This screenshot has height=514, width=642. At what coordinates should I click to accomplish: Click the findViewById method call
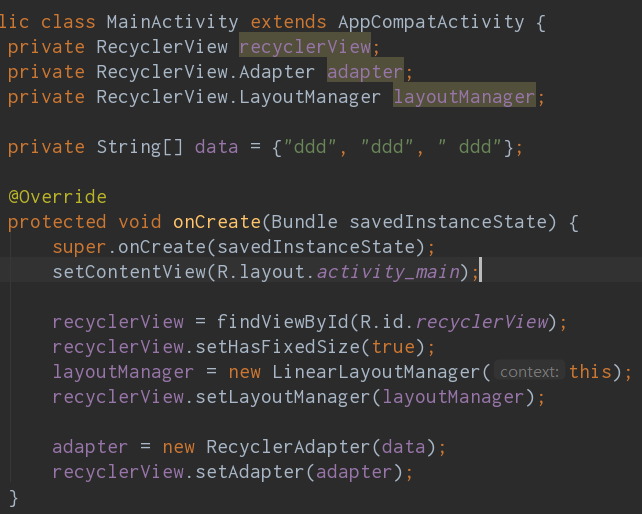283,322
